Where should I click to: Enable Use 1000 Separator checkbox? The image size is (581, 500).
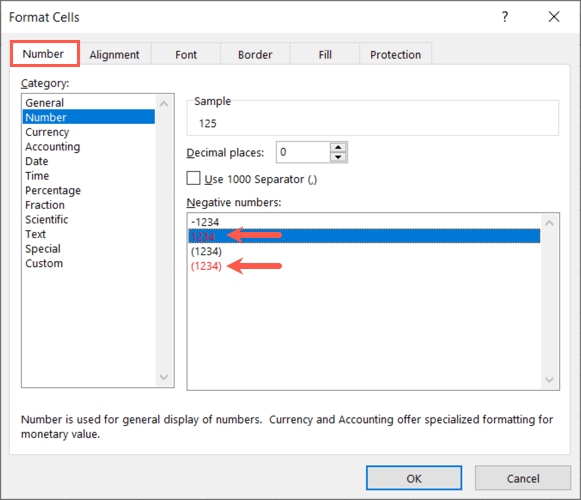point(193,178)
